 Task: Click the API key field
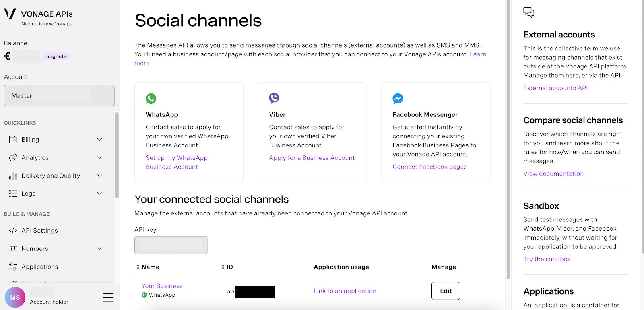[x=171, y=245]
